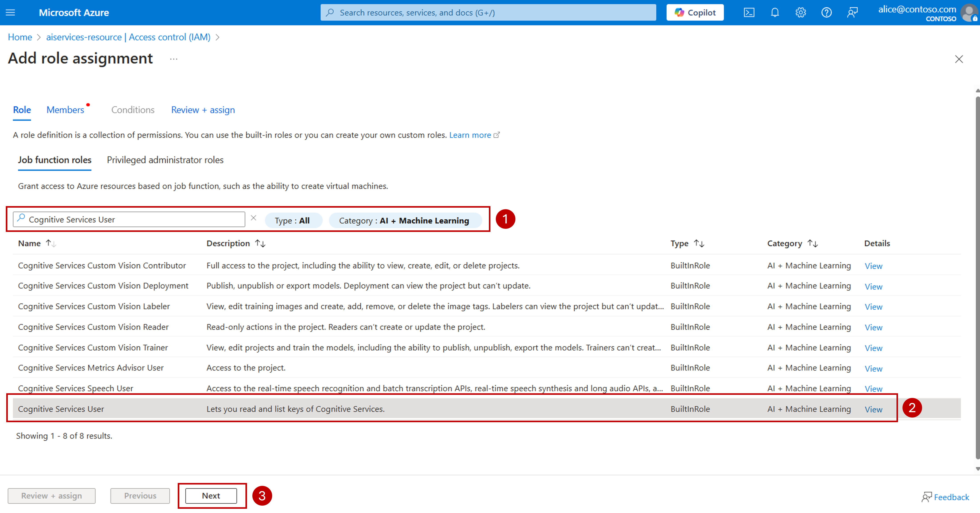Open the notifications bell
The width and height of the screenshot is (980, 513).
click(775, 12)
